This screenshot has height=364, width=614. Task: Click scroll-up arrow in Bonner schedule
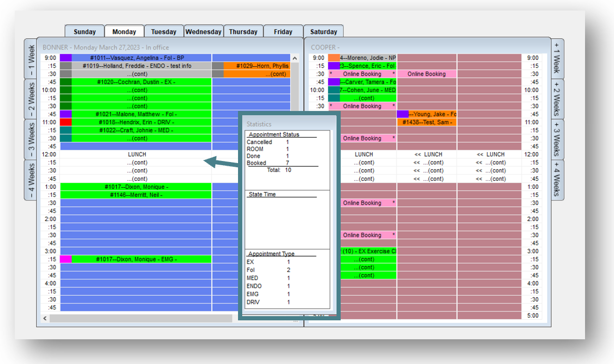click(295, 58)
